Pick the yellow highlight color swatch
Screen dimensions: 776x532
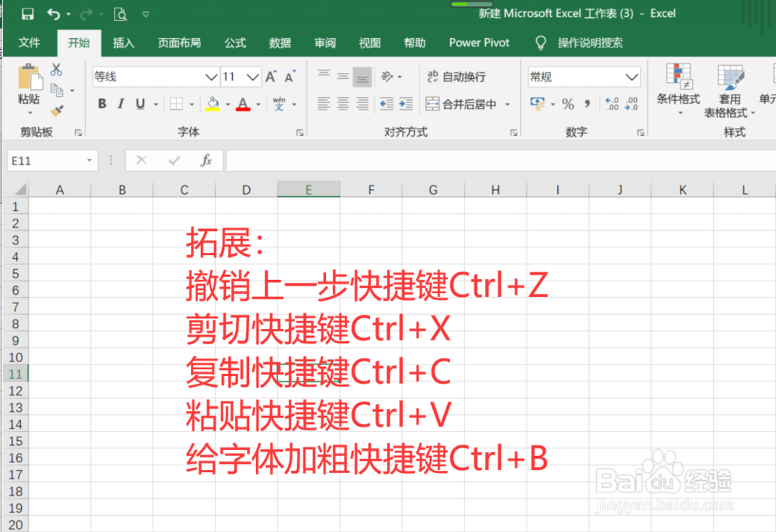[x=212, y=110]
